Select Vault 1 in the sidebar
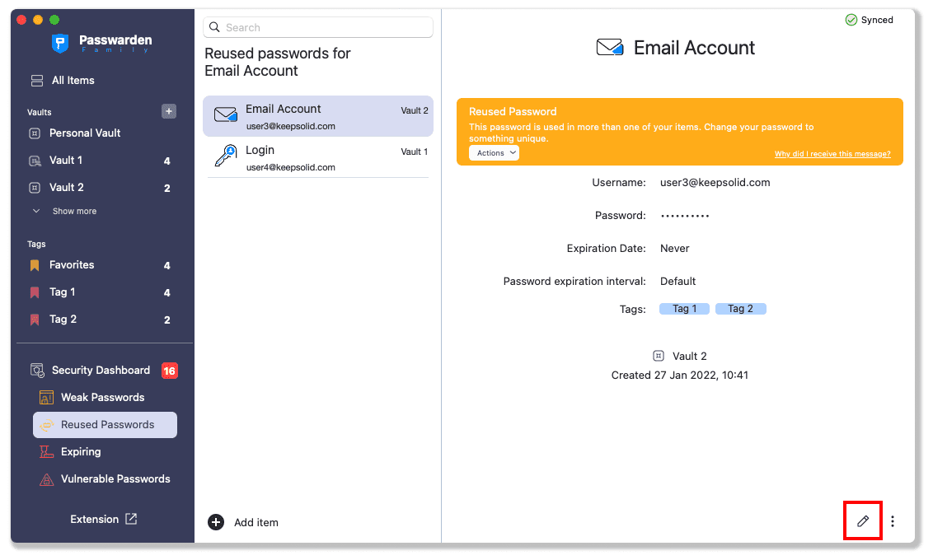The image size is (933, 560). coord(66,161)
